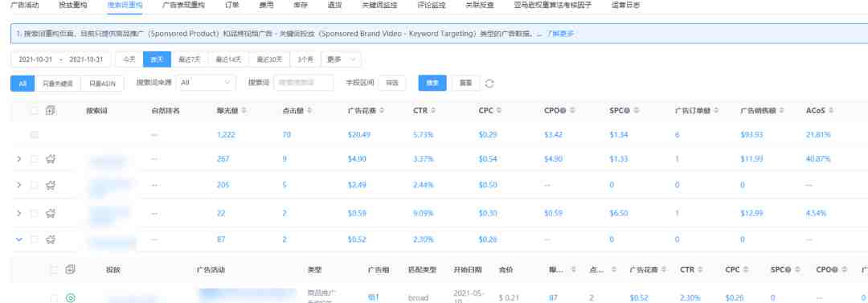This screenshot has height=303, width=868.
Task: Tick the checkbox in the 267 impressions row
Action: click(x=35, y=159)
